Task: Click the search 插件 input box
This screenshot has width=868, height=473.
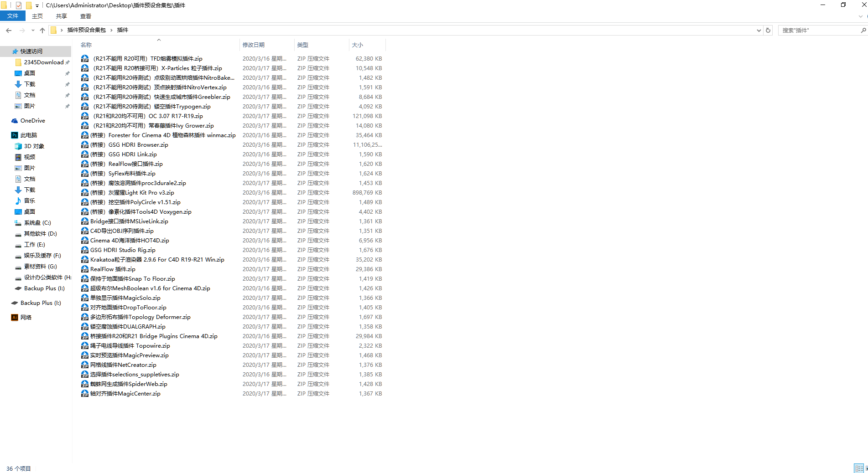Action: point(819,30)
